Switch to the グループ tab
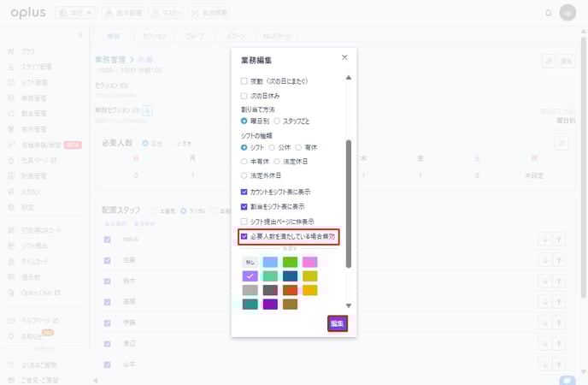This screenshot has height=385, width=588. pyautogui.click(x=196, y=37)
